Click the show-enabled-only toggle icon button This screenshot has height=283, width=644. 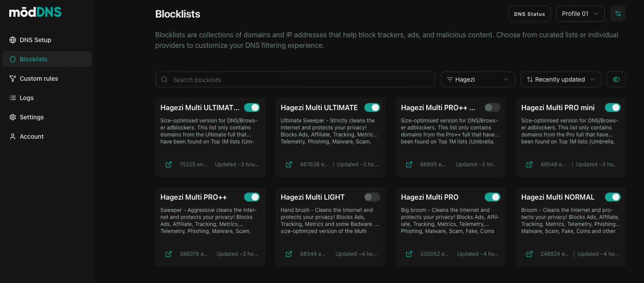click(616, 79)
